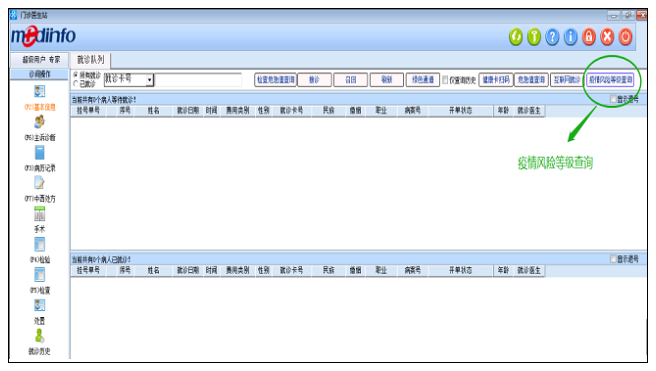656x371 pixels.
Task: Expand the 就诊卡号 dropdown
Action: click(149, 79)
